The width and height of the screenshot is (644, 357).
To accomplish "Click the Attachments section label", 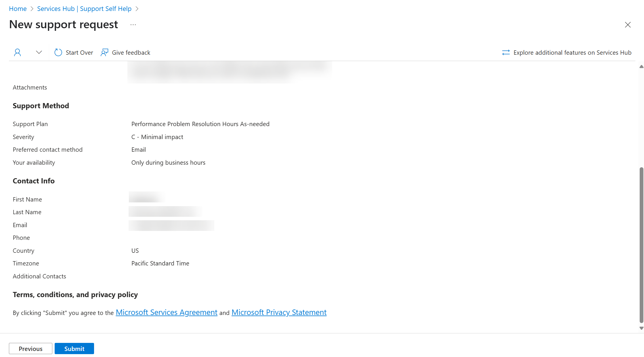I will [x=30, y=87].
